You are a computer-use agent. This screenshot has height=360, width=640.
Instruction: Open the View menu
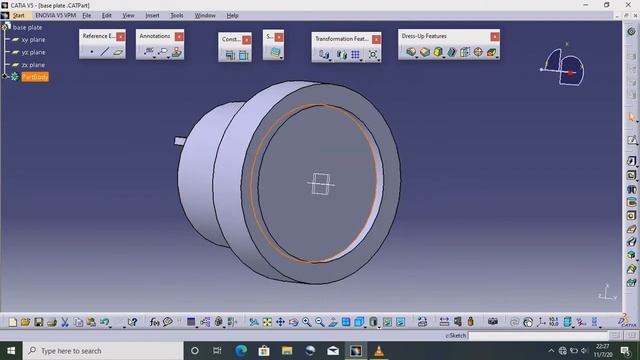(x=128, y=16)
